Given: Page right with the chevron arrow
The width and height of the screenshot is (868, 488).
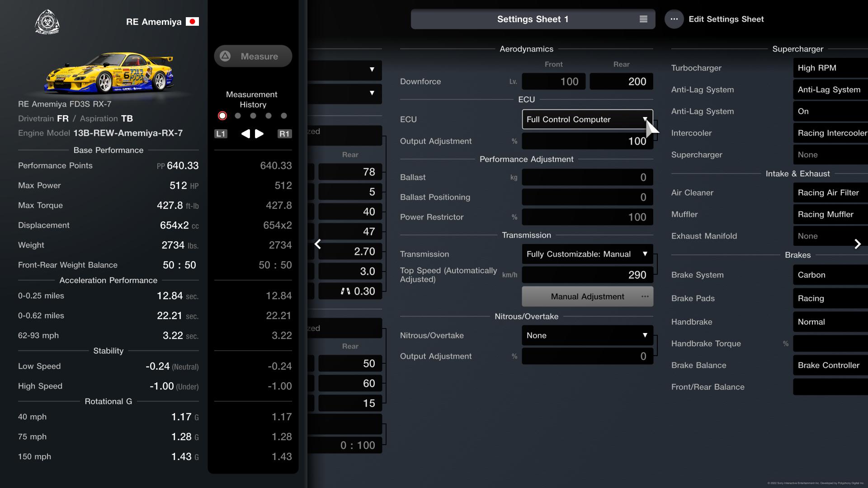Looking at the screenshot, I should 858,244.
